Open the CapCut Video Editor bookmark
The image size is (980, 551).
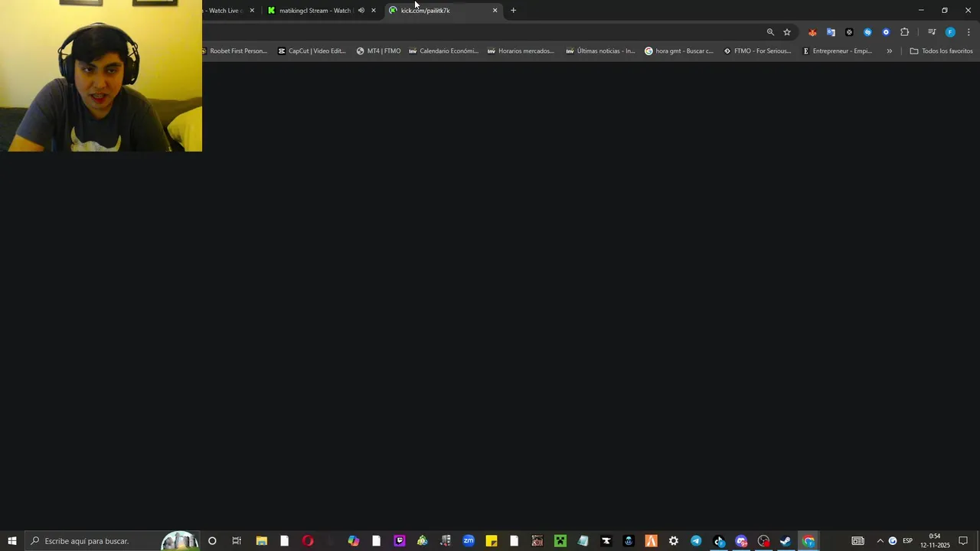(x=312, y=51)
